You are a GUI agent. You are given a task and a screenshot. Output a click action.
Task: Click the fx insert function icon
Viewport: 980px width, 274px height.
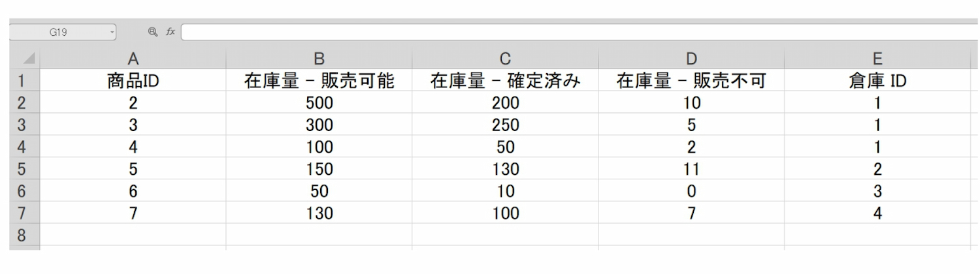[x=171, y=31]
